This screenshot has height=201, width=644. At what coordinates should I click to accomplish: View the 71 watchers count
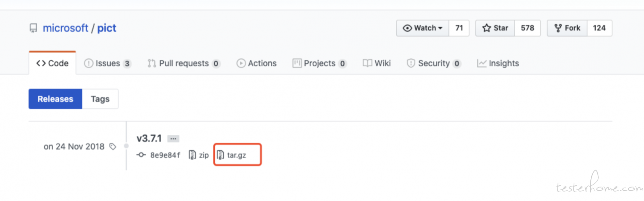(x=459, y=28)
